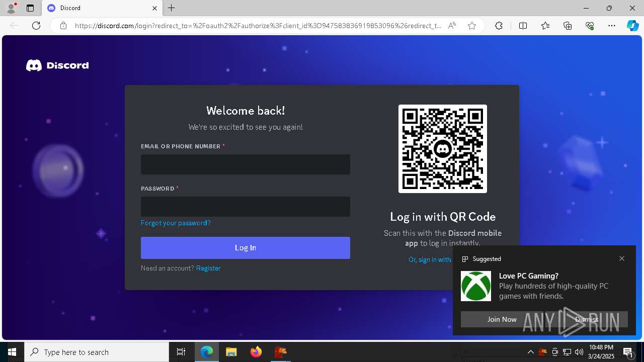This screenshot has width=644, height=362.
Task: Click the Register link
Action: [x=208, y=268]
